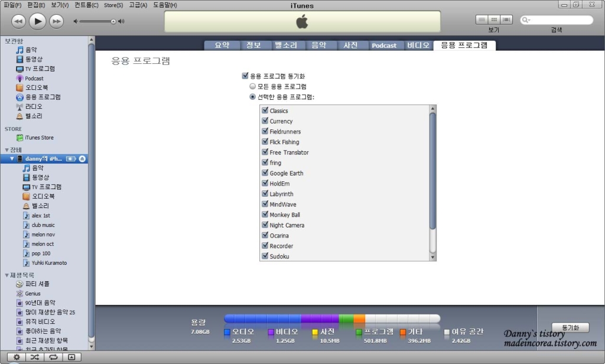Image resolution: width=605 pixels, height=364 pixels.
Task: Uncheck the Fieldrunners app
Action: (x=265, y=131)
